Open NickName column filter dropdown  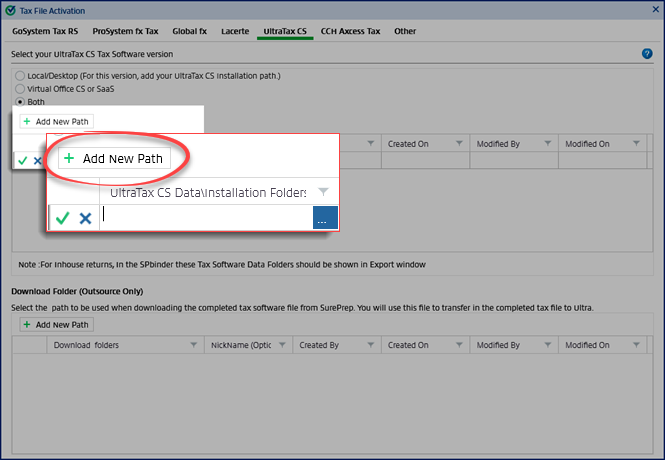[281, 345]
